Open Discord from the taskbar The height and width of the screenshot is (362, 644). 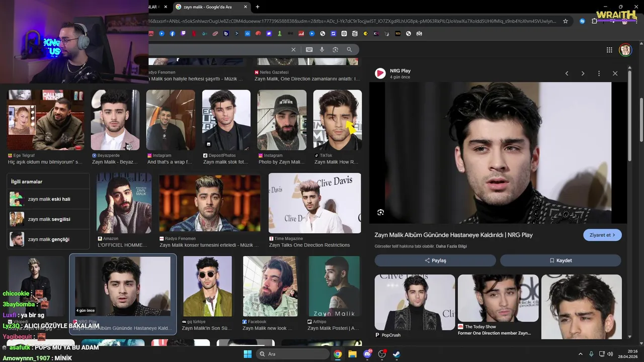pyautogui.click(x=367, y=354)
